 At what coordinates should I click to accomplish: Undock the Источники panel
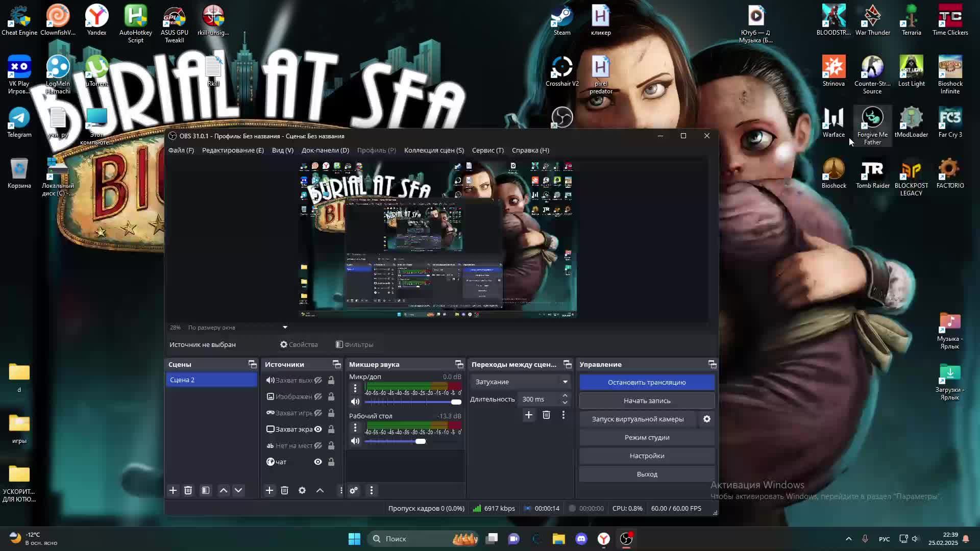click(336, 364)
